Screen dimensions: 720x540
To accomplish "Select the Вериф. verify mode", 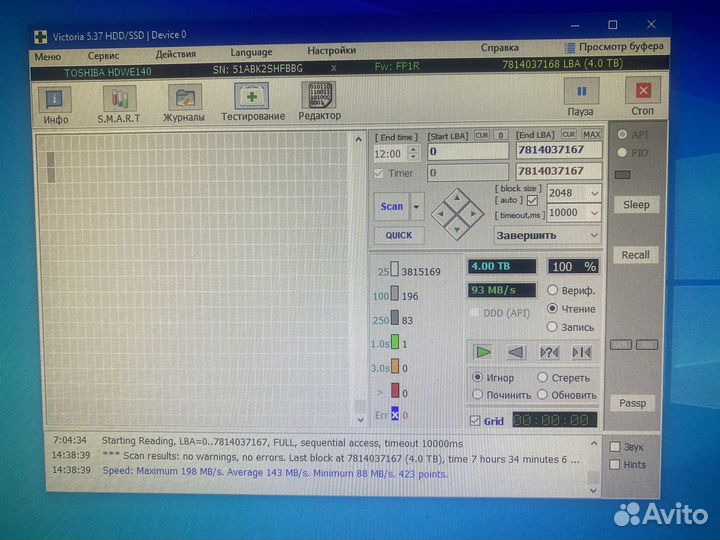I will pyautogui.click(x=552, y=290).
